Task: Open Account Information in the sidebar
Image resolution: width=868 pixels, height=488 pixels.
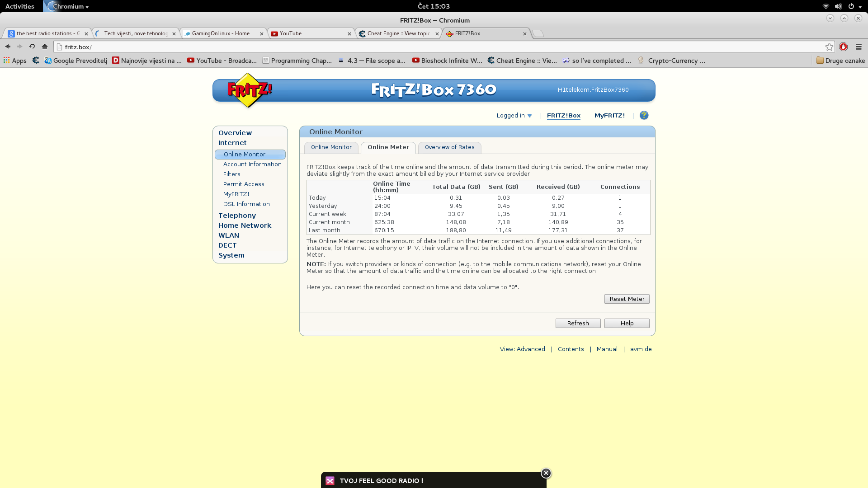Action: [x=252, y=164]
